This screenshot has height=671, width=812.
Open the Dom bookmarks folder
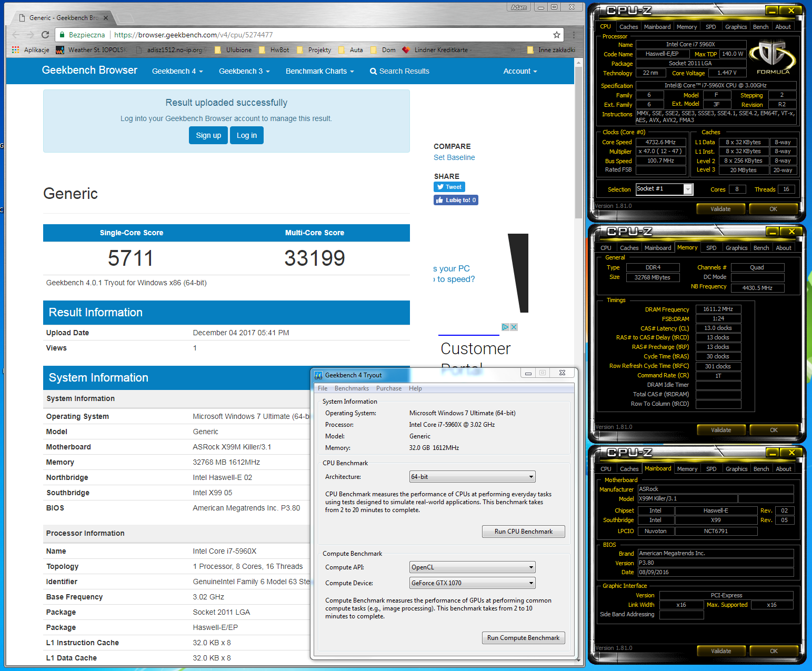coord(383,50)
